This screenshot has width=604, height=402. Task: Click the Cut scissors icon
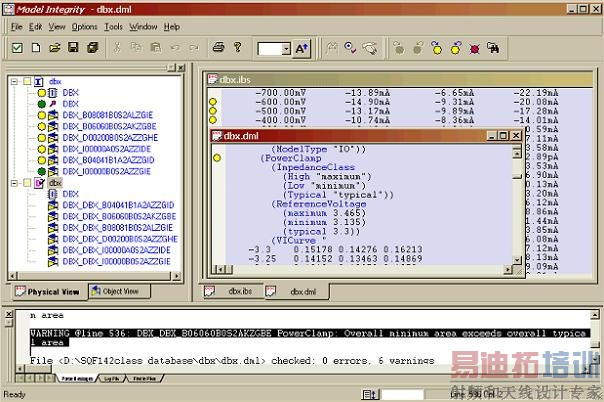coord(117,48)
